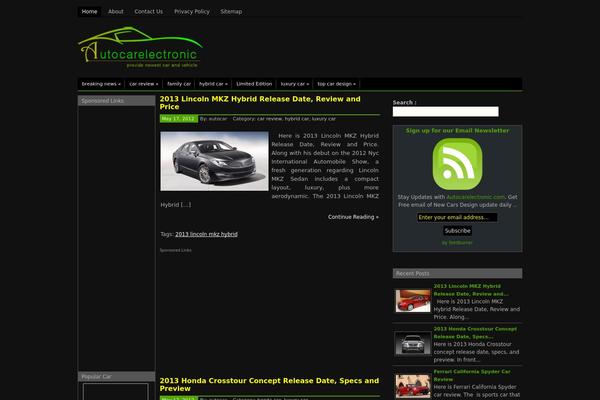Viewport: 600px width, 400px height.
Task: Click the Continue Reading link
Action: coord(352,217)
